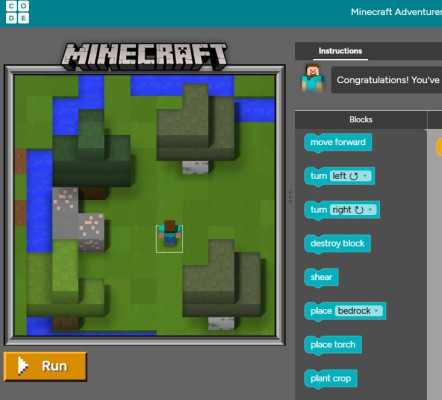442x400 pixels.
Task: Select the destroy block command
Action: (337, 244)
